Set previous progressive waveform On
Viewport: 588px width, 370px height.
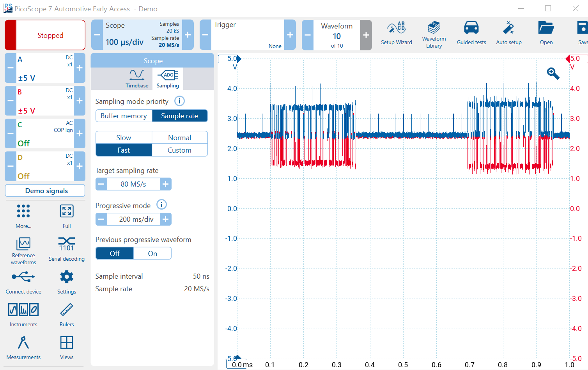pyautogui.click(x=152, y=253)
